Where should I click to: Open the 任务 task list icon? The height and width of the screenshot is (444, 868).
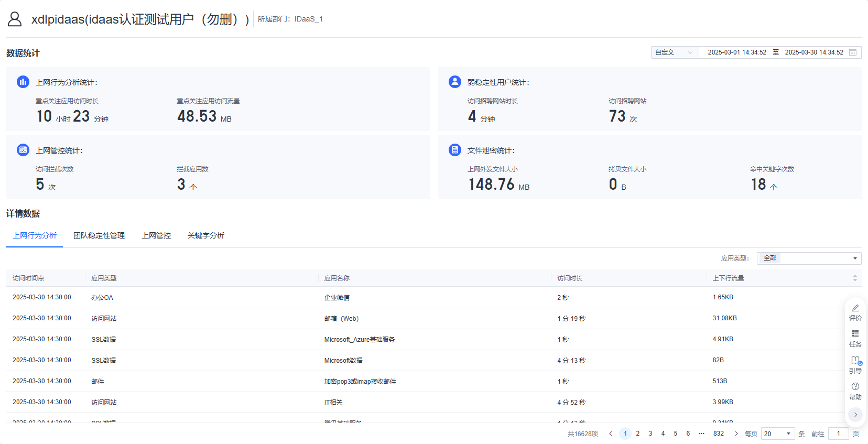click(855, 334)
